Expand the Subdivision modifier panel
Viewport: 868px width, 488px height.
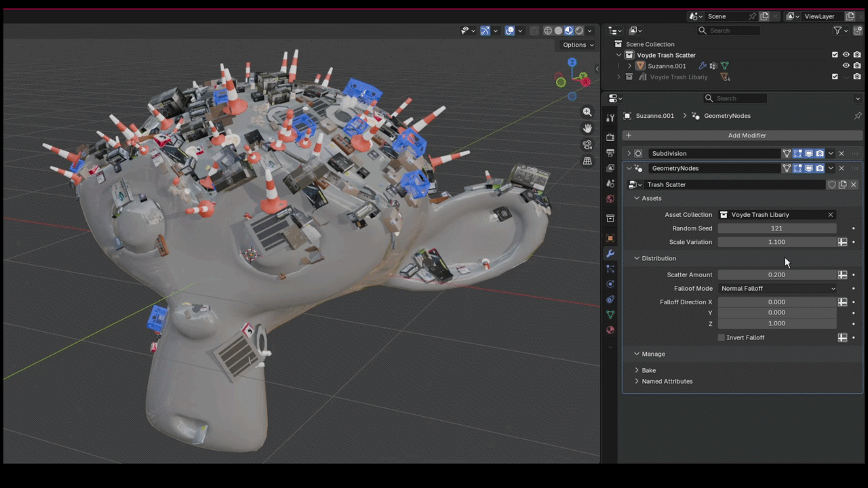629,154
